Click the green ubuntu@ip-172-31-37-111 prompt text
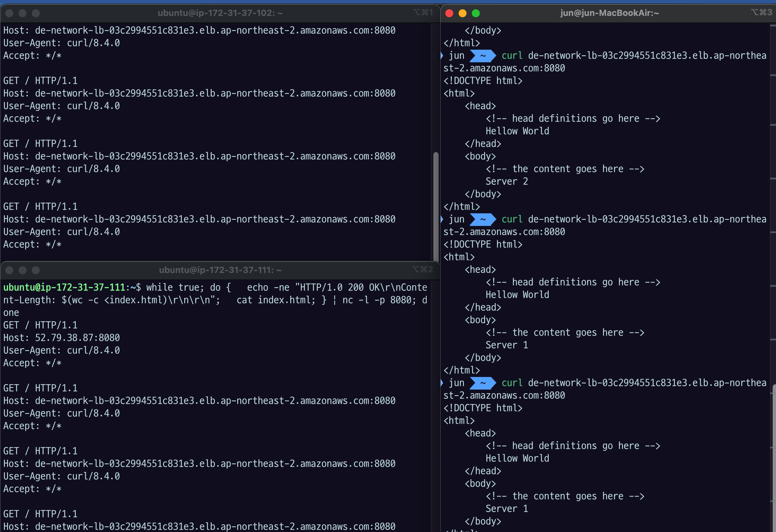Viewport: 776px width, 532px height. 64,287
